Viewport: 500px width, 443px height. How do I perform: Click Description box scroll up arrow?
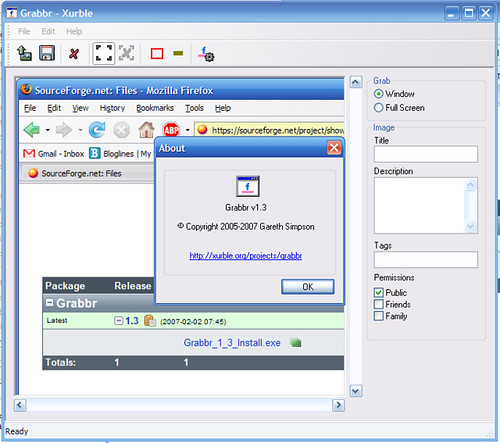coord(471,185)
